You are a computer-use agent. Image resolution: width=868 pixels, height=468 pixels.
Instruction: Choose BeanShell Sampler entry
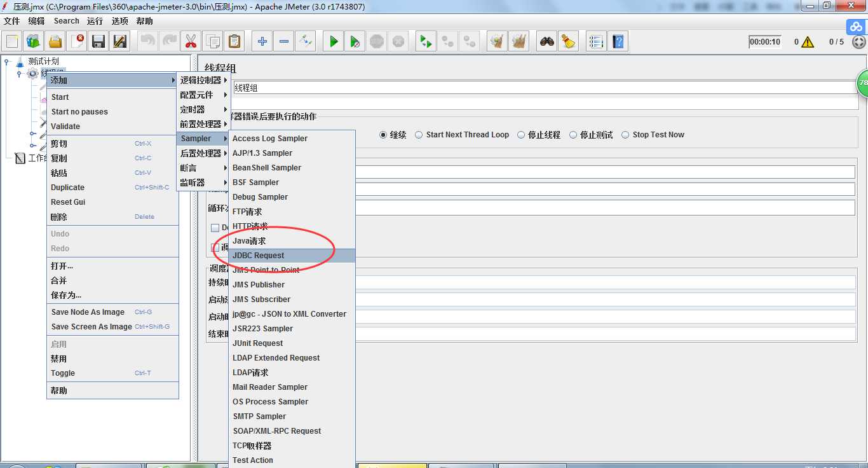292,168
